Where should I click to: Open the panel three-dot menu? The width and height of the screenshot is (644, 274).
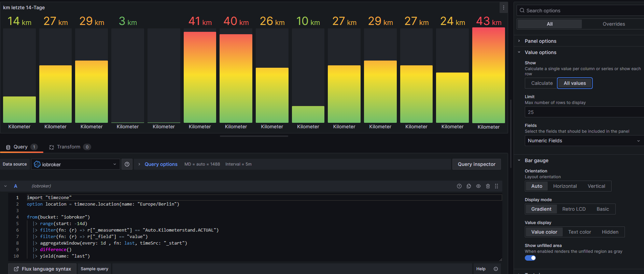(503, 8)
